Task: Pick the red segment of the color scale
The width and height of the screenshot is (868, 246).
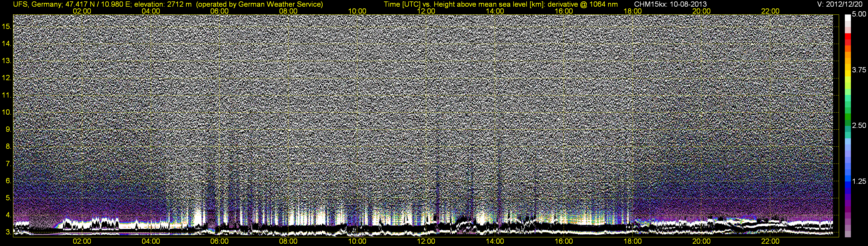Action: pyautogui.click(x=848, y=36)
